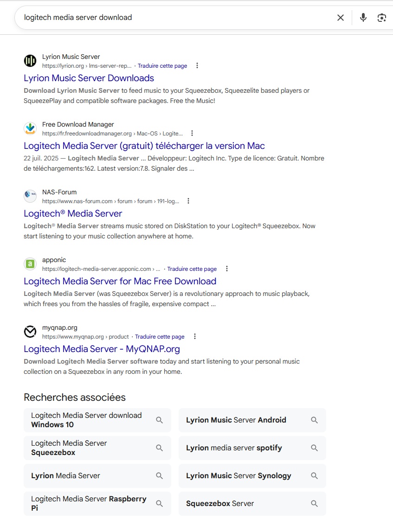Clear the search box with X icon

pos(341,18)
